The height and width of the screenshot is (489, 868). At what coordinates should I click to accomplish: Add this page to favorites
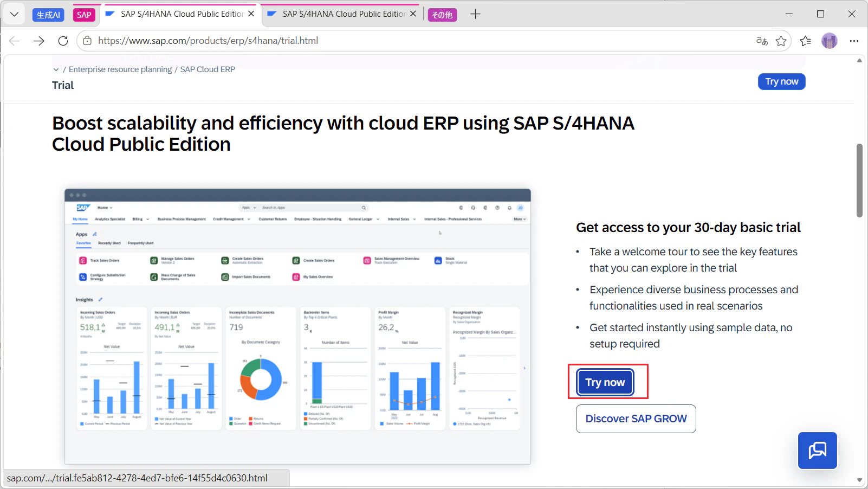coord(781,41)
